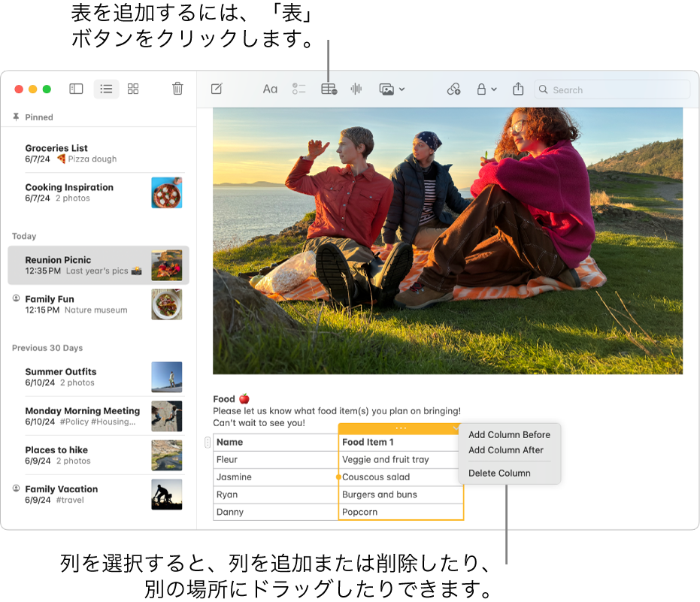The image size is (700, 602).
Task: Open the photo media button
Action: point(386,89)
